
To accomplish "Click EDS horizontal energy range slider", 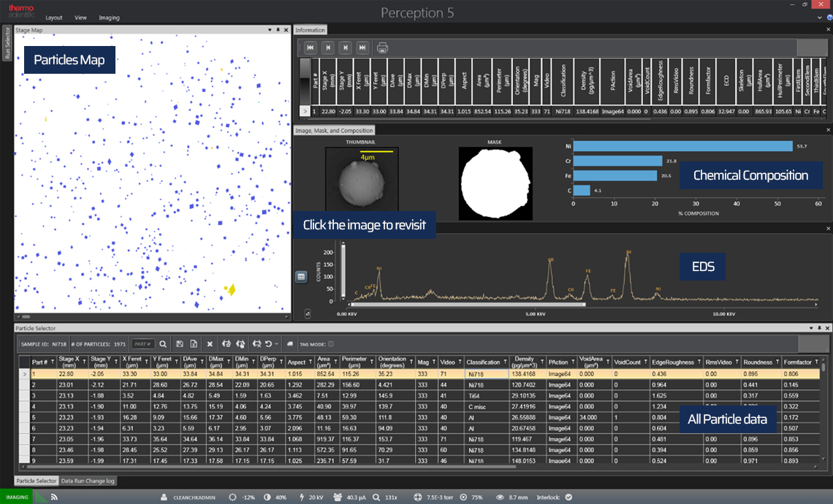I will 468,305.
